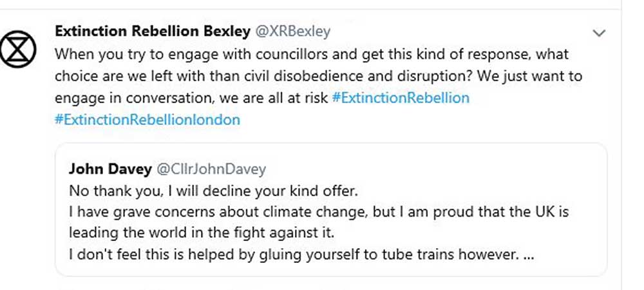Click the "civil disobedience and disruption" line

[x=318, y=76]
